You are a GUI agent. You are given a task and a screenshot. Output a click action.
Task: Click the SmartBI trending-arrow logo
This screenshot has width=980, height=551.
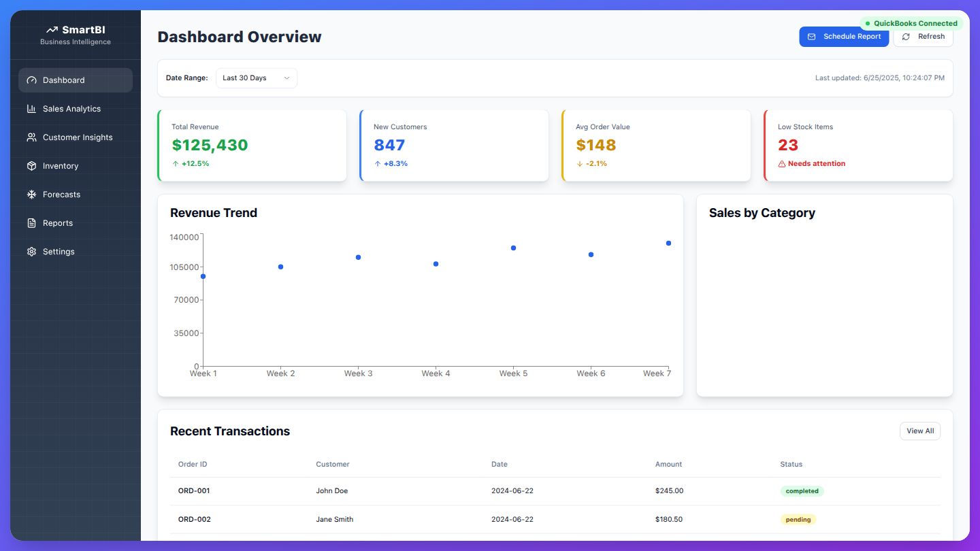[52, 29]
